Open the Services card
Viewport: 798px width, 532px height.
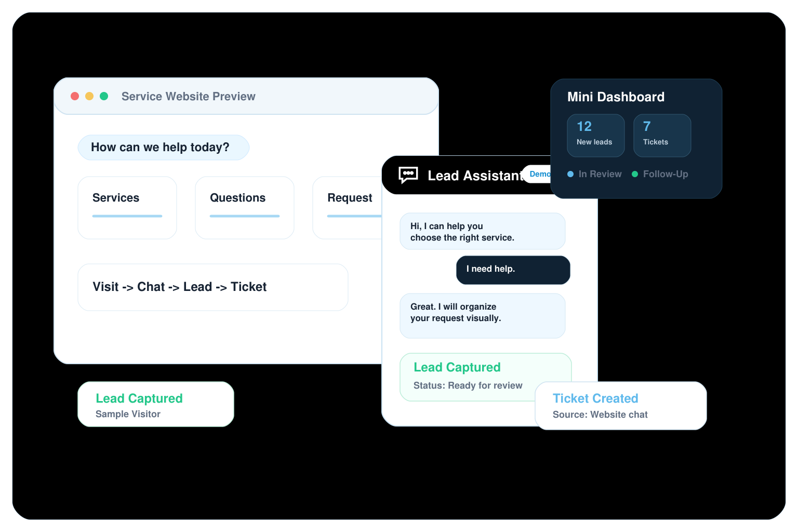pos(127,208)
